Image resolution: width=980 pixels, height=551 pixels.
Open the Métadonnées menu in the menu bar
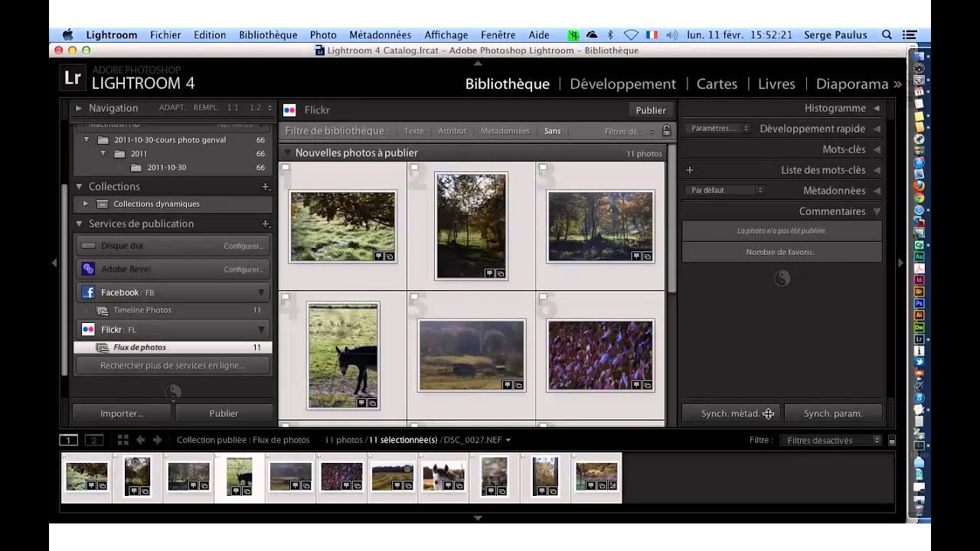[381, 35]
